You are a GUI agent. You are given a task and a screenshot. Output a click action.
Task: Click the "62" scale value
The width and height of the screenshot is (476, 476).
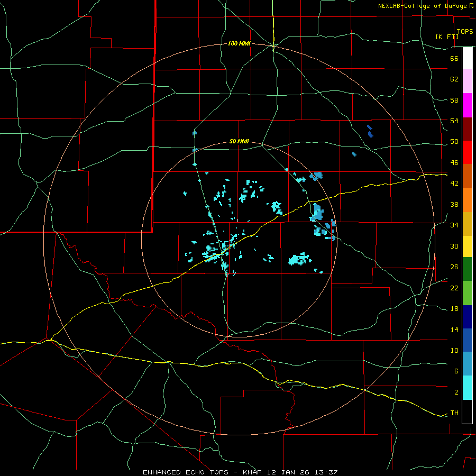(454, 79)
